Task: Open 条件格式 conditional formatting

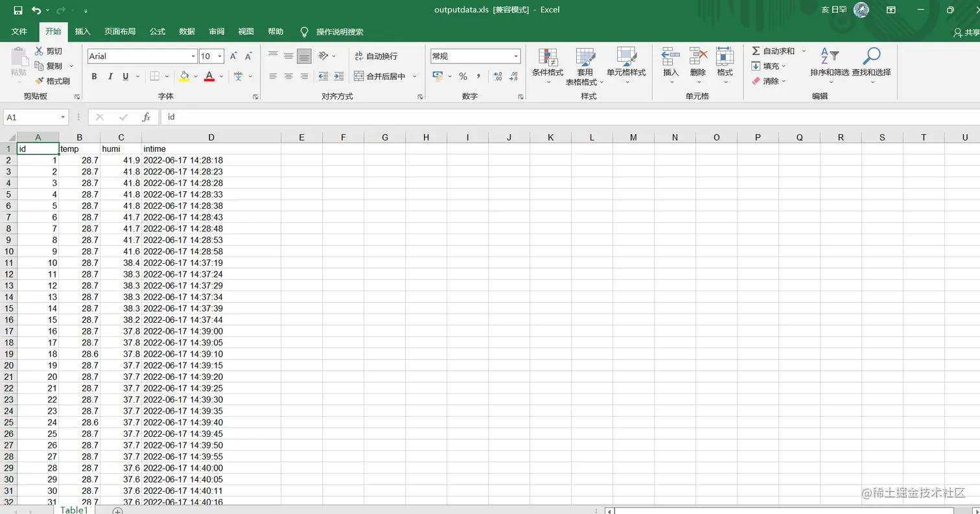Action: 548,66
